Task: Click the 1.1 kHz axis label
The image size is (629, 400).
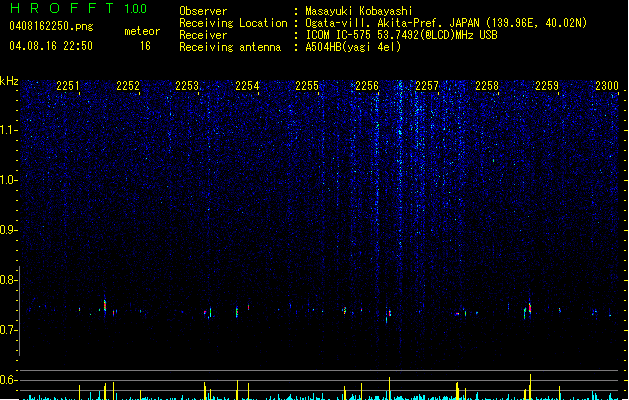Action: pos(9,130)
